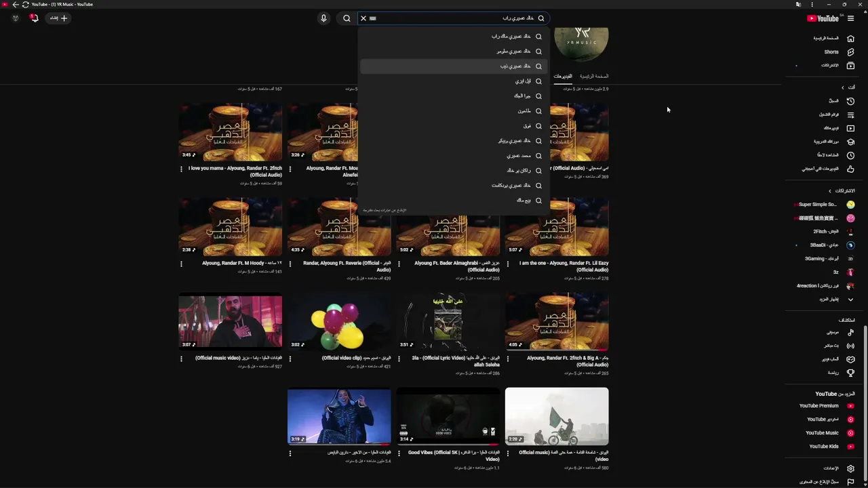Expand the 'You' section chevron

coord(843,87)
